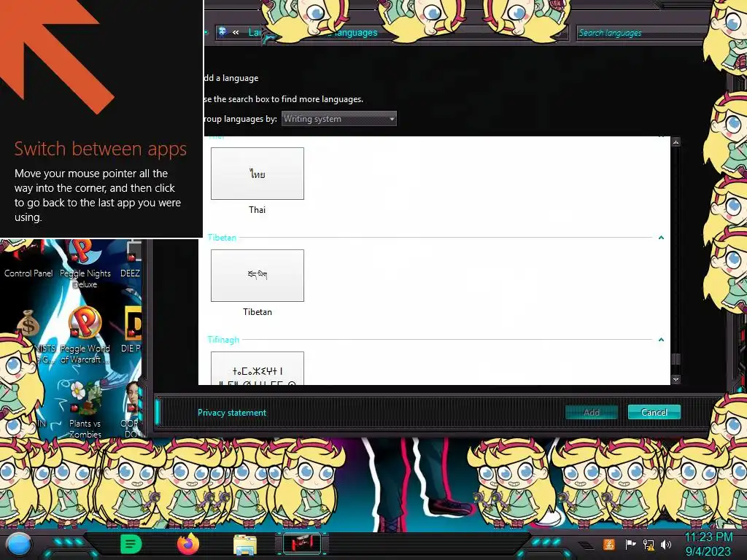Collapse the Tifinagh group chevron
Image resolution: width=747 pixels, height=560 pixels.
point(661,340)
